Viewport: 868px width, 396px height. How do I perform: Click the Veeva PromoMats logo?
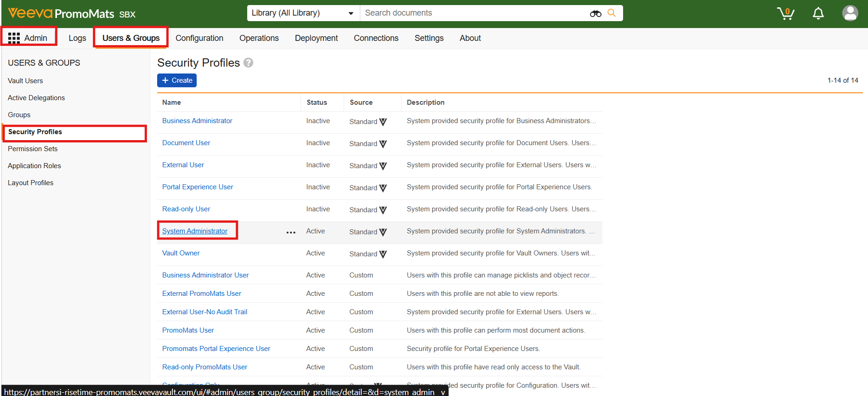point(61,13)
